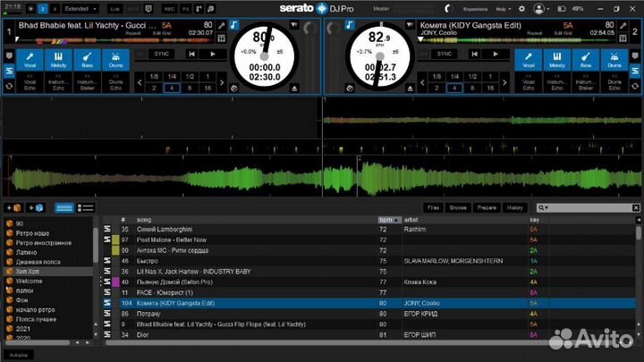Sort the library by the bpm column header
Image resolution: width=644 pixels, height=362 pixels.
(x=388, y=220)
